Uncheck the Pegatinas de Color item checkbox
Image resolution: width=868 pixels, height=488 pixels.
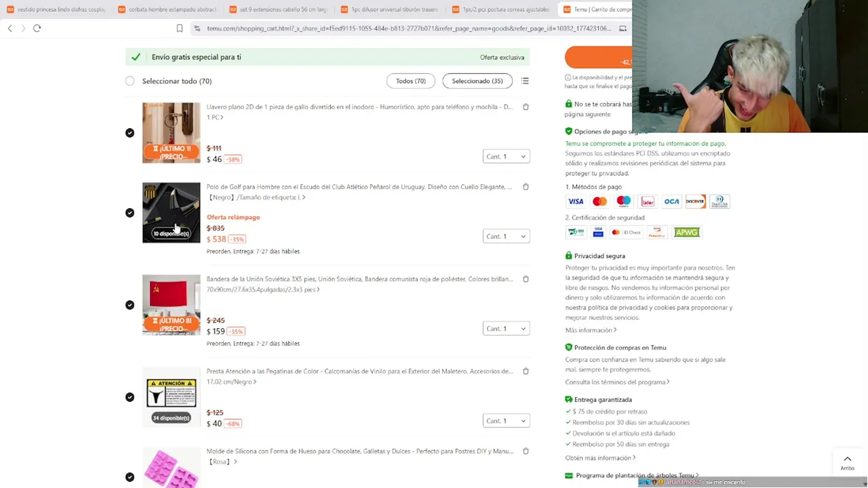tap(130, 397)
